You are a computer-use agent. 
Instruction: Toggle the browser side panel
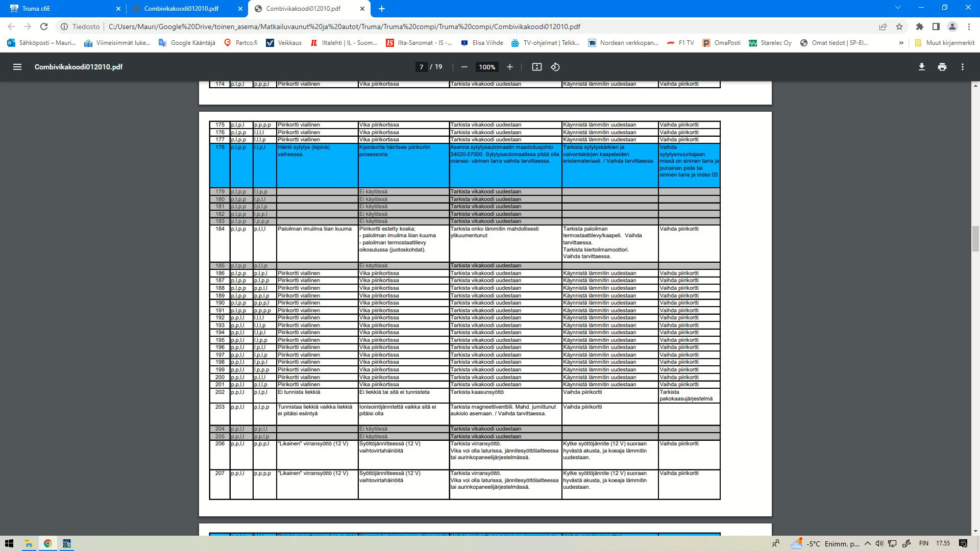click(x=936, y=27)
